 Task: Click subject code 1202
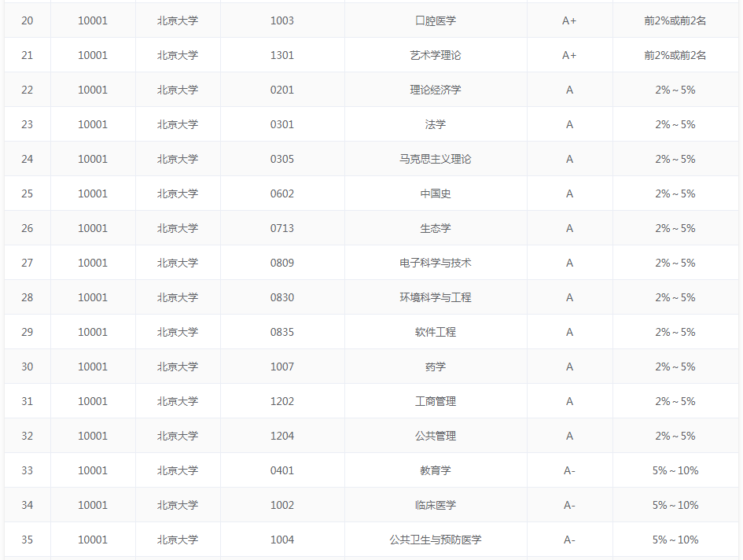coord(282,402)
